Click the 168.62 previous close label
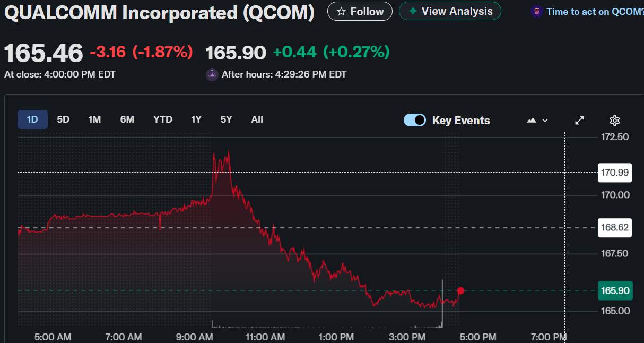This screenshot has height=343, width=644. (615, 228)
